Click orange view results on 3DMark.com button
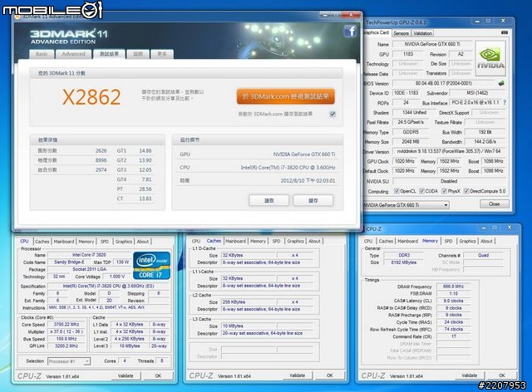Image resolution: width=532 pixels, height=392 pixels. (286, 96)
